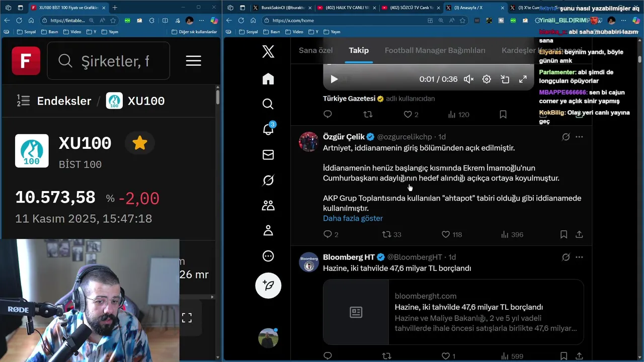Click XU100 breadcrumb item
This screenshot has width=644, height=362.
(x=135, y=101)
